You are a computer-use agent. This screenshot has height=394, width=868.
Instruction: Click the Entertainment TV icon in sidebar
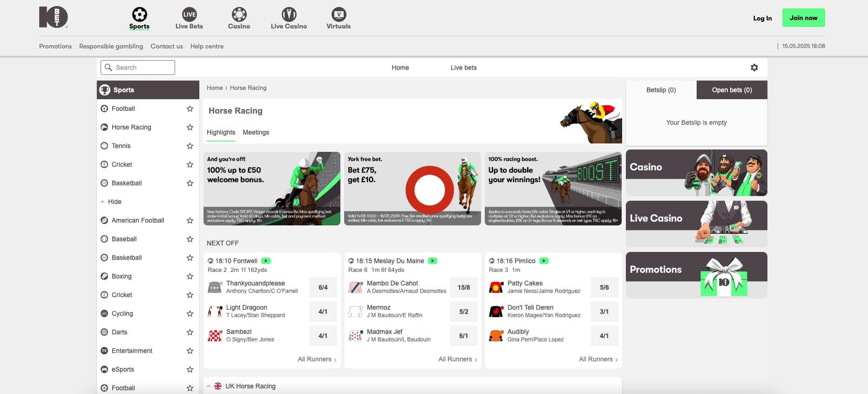(x=104, y=351)
